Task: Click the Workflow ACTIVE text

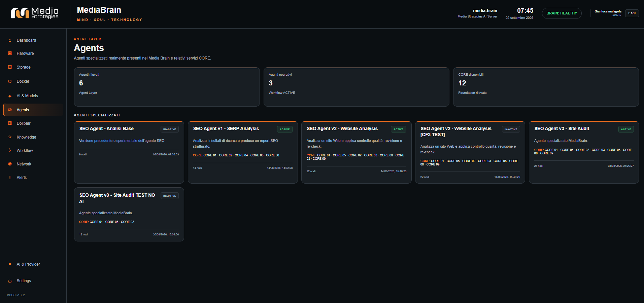Action: [282, 93]
